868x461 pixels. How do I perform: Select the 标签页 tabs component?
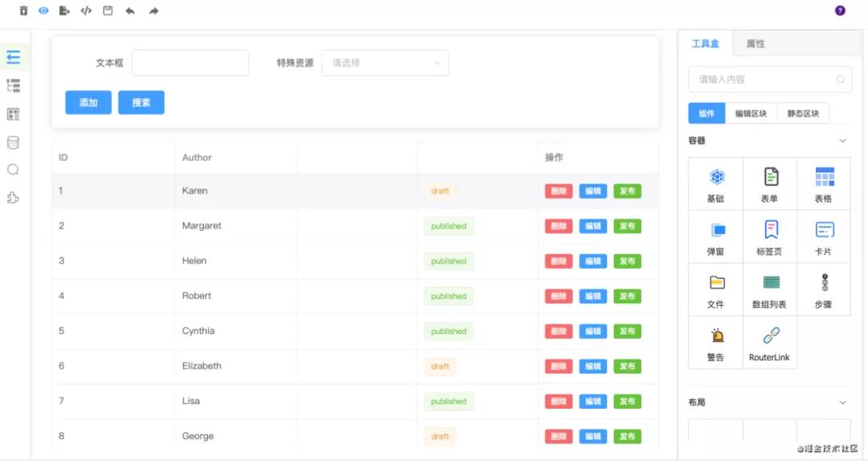tap(769, 237)
